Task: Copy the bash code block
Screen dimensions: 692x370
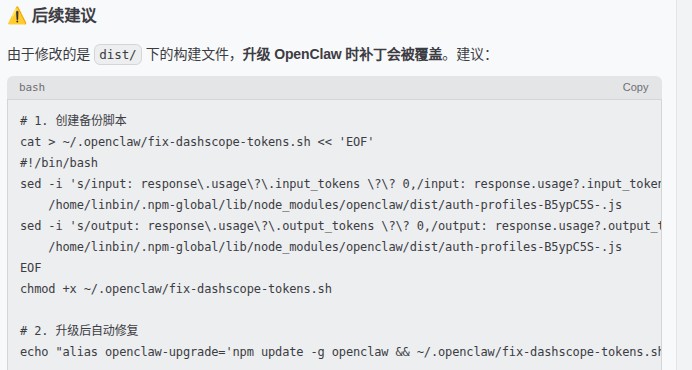Action: pos(635,87)
